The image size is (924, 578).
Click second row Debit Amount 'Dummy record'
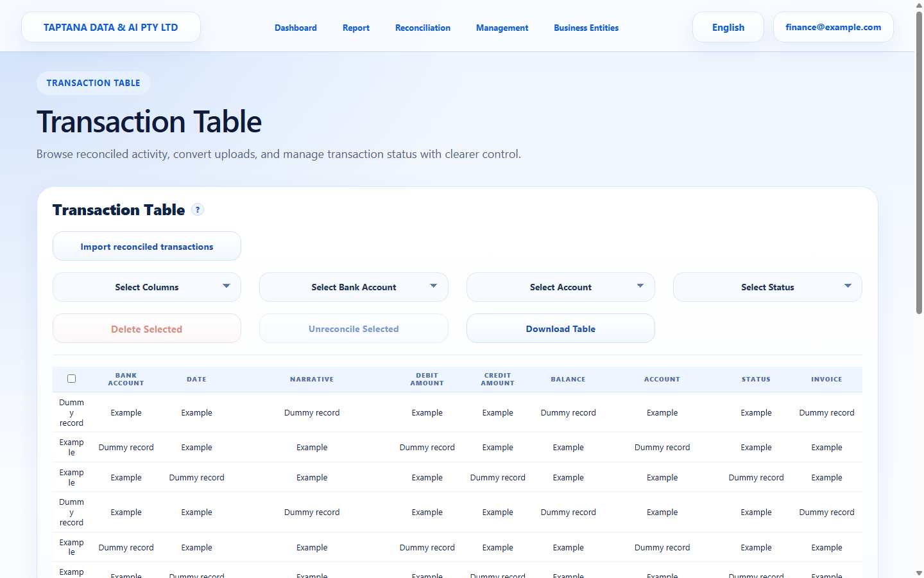pos(427,447)
